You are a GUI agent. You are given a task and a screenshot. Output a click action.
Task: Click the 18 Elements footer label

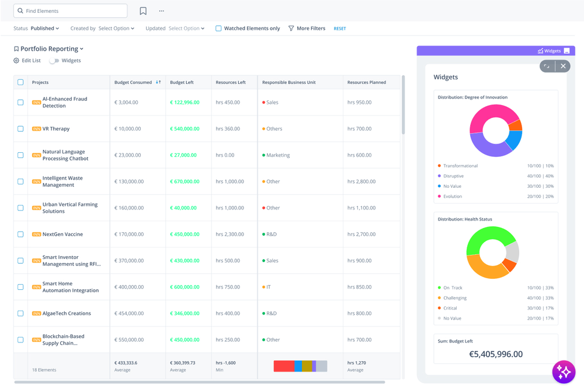[x=44, y=370]
